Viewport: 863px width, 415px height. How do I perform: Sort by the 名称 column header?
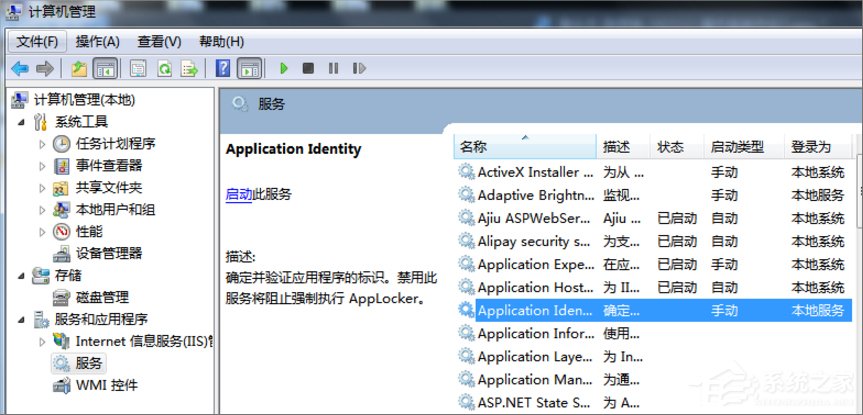pyautogui.click(x=525, y=147)
